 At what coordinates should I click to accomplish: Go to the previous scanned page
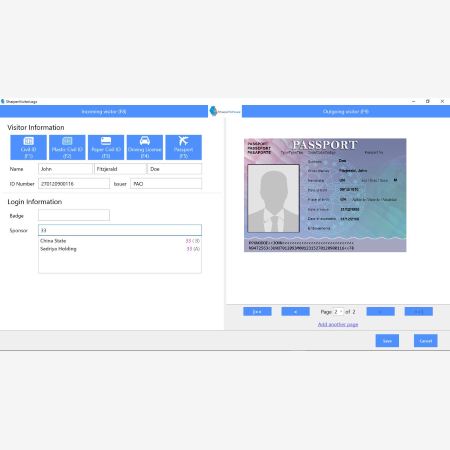[295, 312]
